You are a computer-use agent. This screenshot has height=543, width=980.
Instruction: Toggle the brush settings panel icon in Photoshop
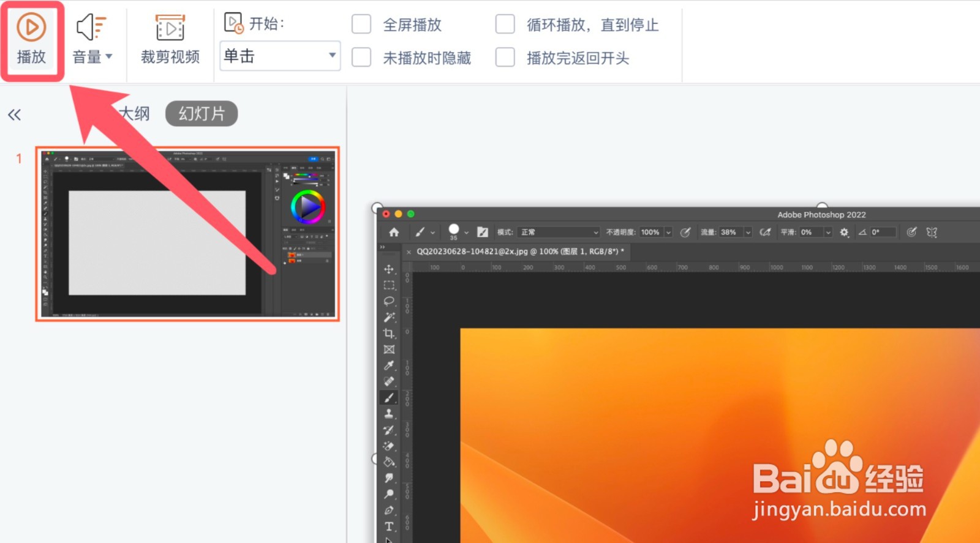point(483,232)
